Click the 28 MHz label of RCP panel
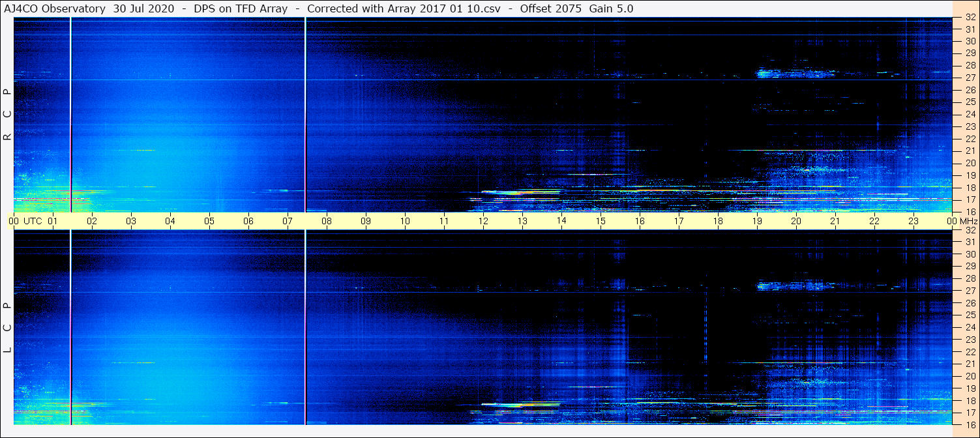The image size is (980, 438). [970, 65]
